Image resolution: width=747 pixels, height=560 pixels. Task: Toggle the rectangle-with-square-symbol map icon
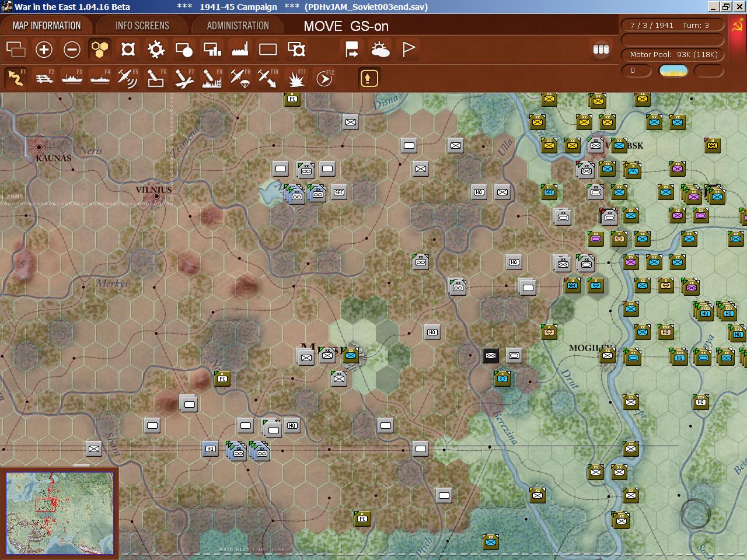296,50
